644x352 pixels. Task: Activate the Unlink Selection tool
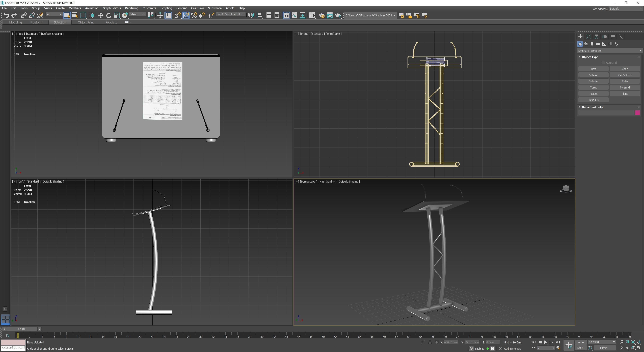click(32, 15)
